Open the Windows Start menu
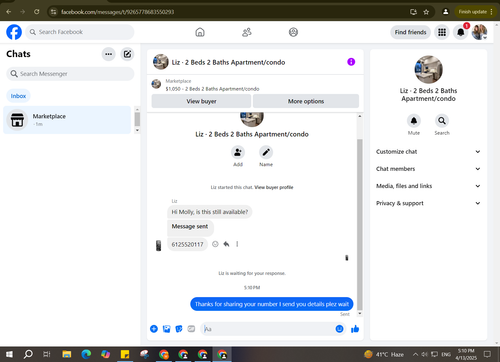Viewport: 500px width, 362px height. 9,354
